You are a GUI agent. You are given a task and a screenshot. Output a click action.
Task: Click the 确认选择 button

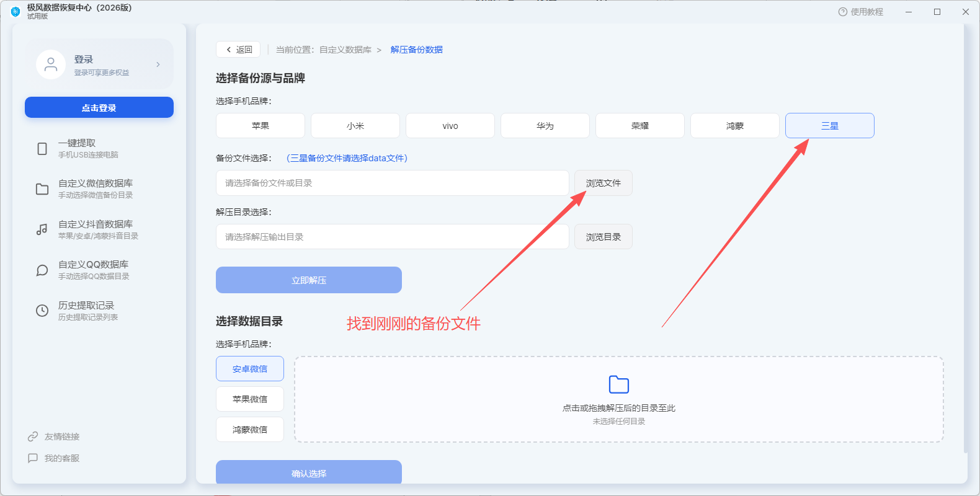[309, 472]
